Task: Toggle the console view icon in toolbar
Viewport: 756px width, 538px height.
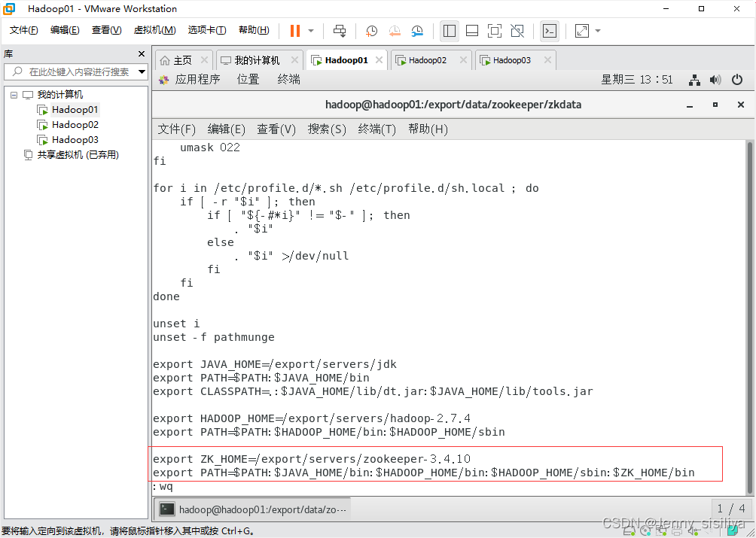Action: [x=550, y=31]
